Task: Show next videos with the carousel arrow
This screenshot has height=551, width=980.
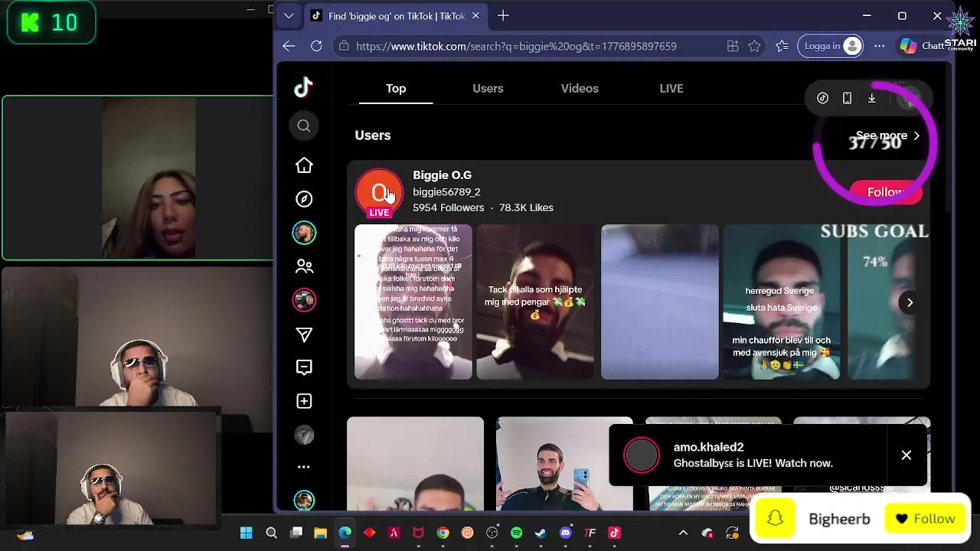Action: pyautogui.click(x=910, y=302)
